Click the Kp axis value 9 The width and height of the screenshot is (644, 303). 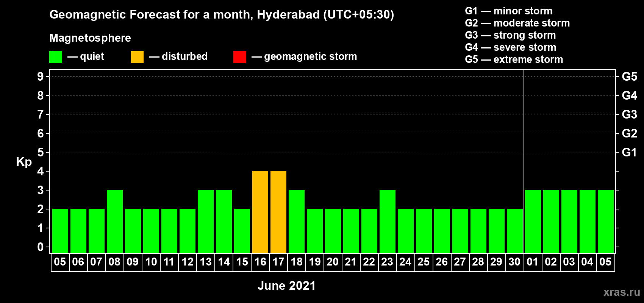[x=41, y=77]
